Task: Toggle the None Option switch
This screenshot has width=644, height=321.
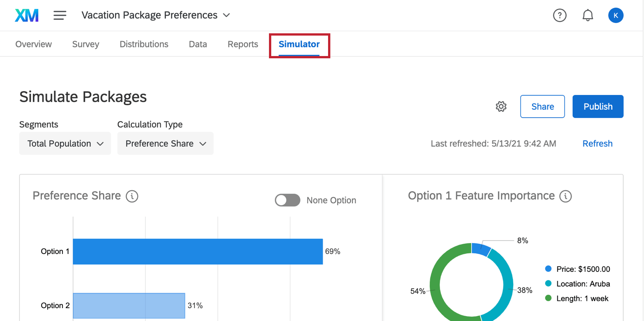Action: tap(288, 200)
